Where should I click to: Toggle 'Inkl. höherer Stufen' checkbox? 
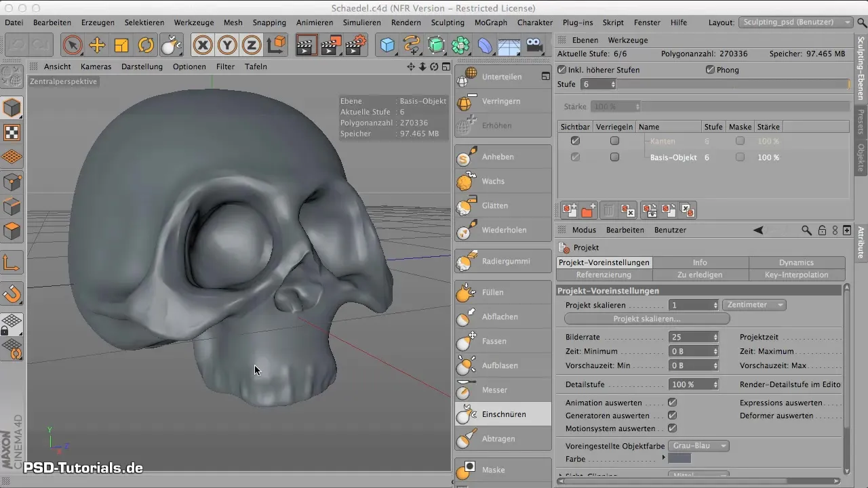click(561, 70)
